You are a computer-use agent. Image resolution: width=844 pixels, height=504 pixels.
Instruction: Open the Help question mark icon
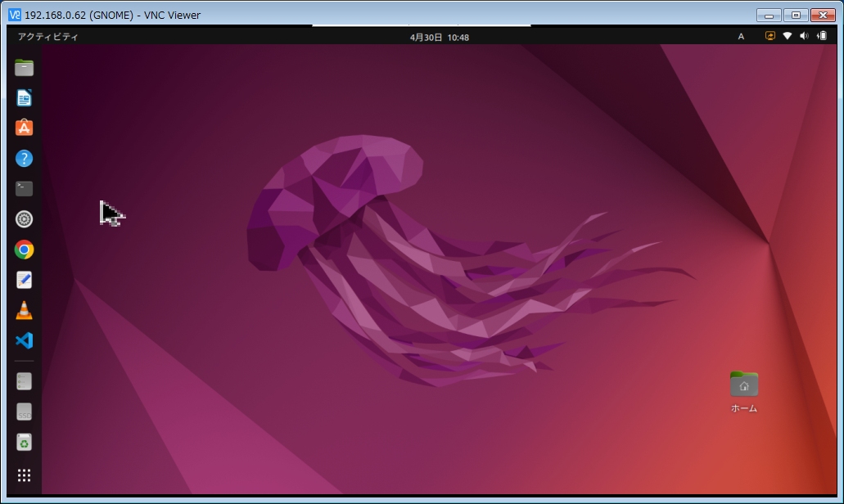pos(25,159)
